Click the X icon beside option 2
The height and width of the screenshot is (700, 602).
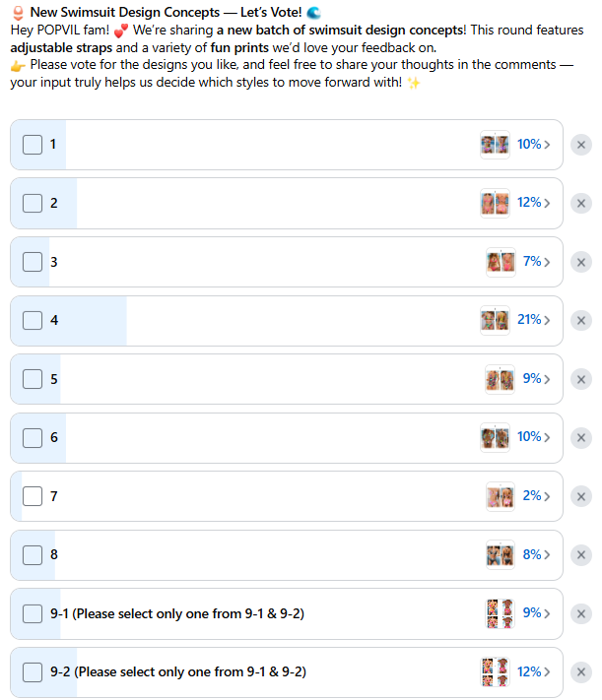[x=581, y=204]
